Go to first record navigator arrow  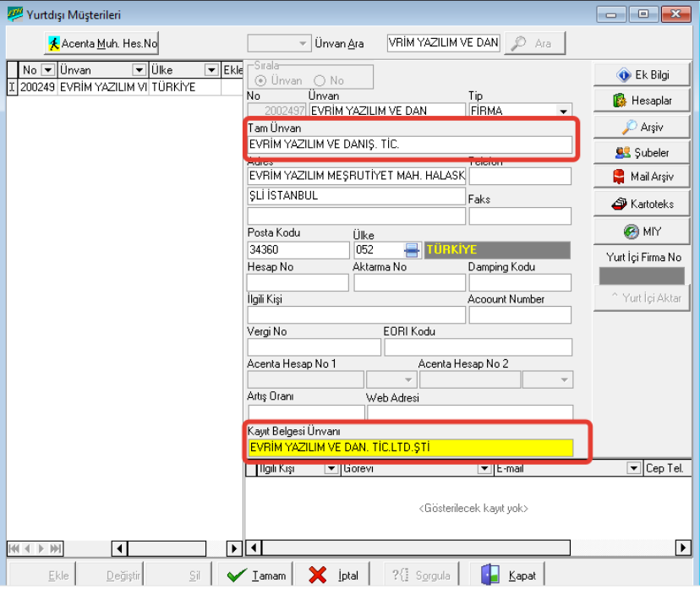(14, 548)
